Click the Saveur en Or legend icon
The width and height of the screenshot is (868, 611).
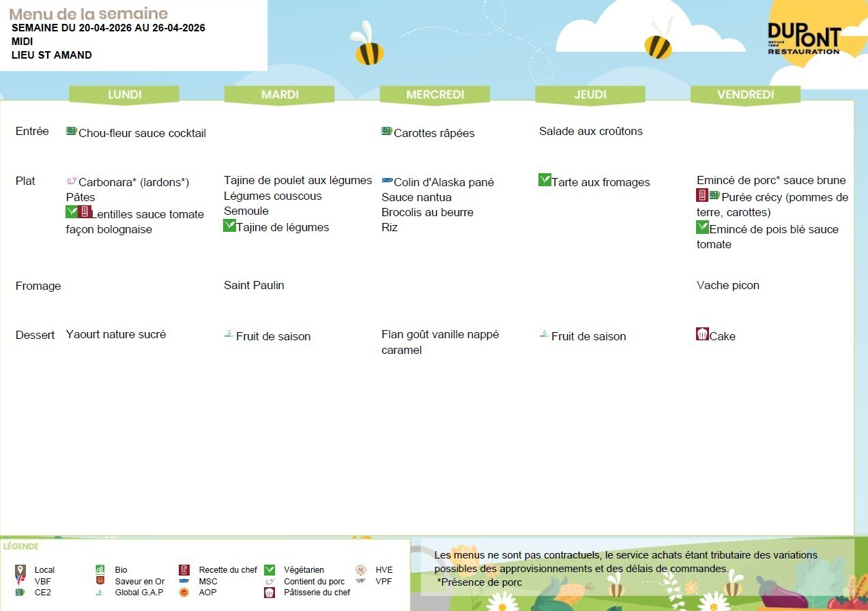[x=100, y=582]
